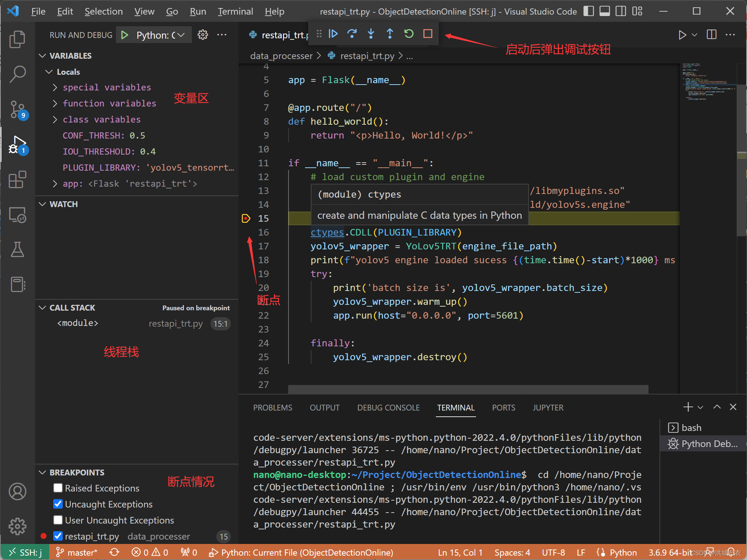Open the Python debug configuration dropdown
The width and height of the screenshot is (747, 560).
coord(160,35)
